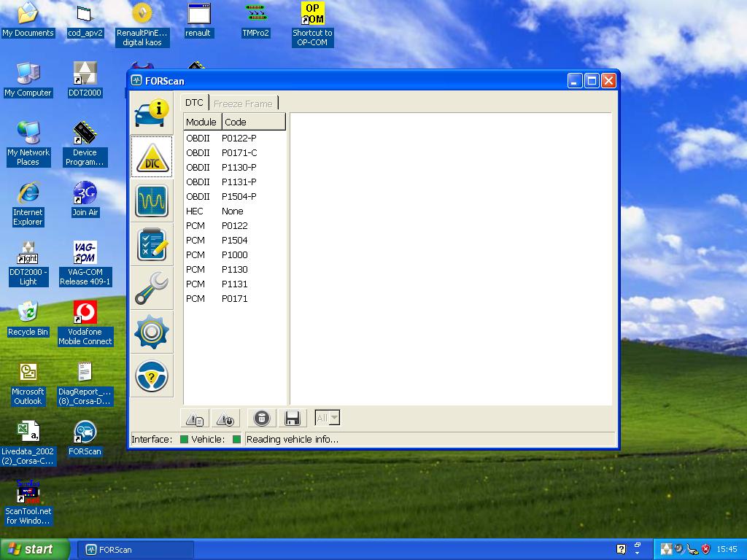Open the oscilloscope live data section
This screenshot has height=560, width=747.
[x=152, y=201]
